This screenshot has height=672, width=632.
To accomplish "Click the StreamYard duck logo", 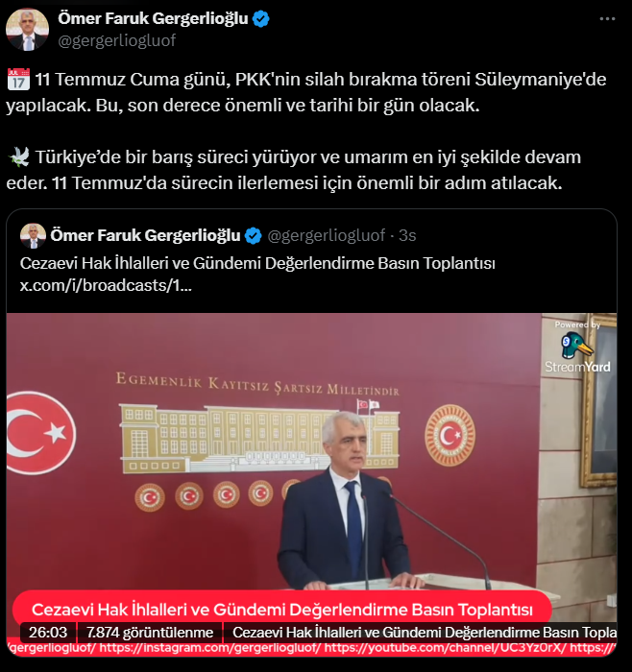I will (x=577, y=347).
